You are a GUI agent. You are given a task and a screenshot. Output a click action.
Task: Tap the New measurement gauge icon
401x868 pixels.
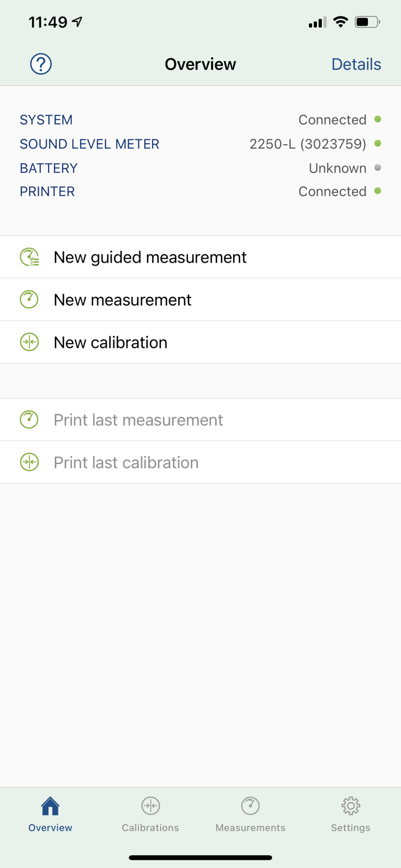[29, 300]
